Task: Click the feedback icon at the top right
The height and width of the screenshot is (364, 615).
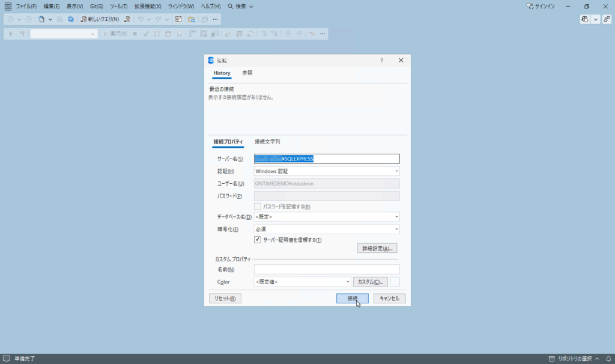Action: coord(607,19)
